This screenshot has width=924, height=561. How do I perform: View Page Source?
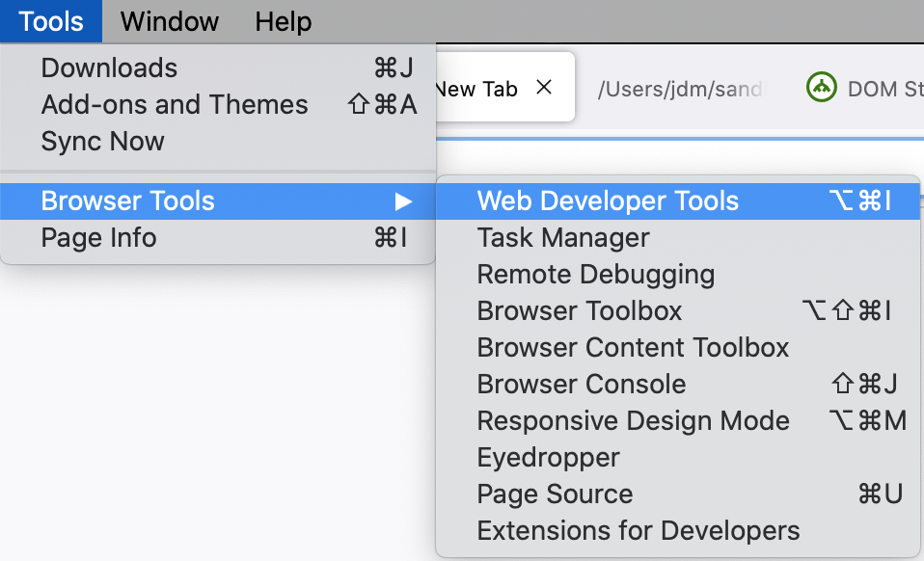pos(555,494)
